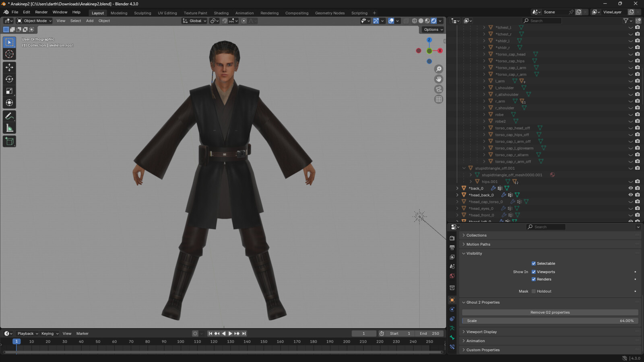Collapse stupidtriangle_off.001 in outliner

tap(464, 168)
